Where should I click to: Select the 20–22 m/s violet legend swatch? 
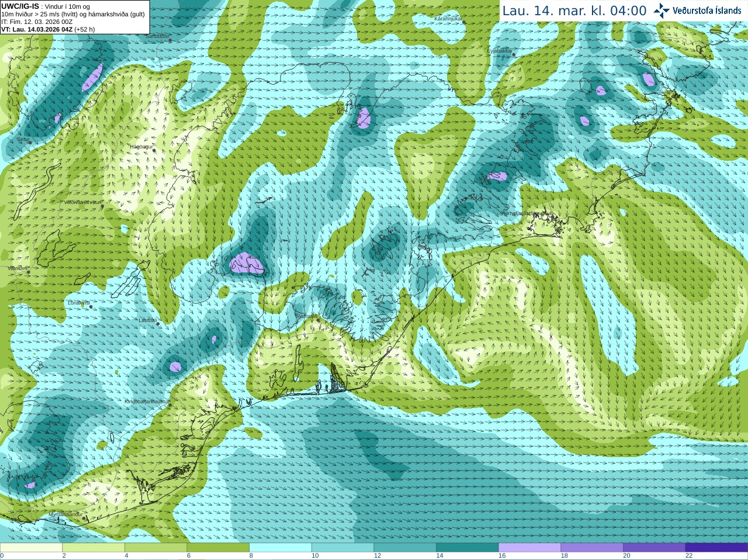[x=654, y=548]
